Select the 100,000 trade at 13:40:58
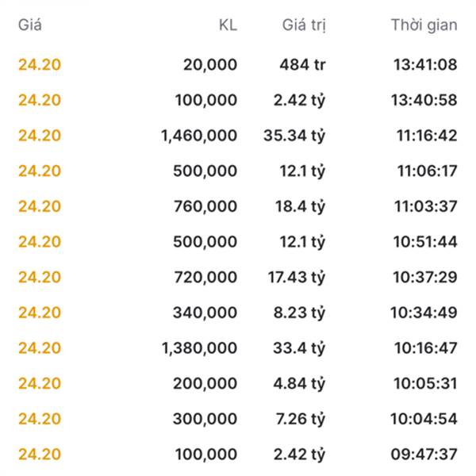Image resolution: width=476 pixels, height=476 pixels. coord(238,100)
